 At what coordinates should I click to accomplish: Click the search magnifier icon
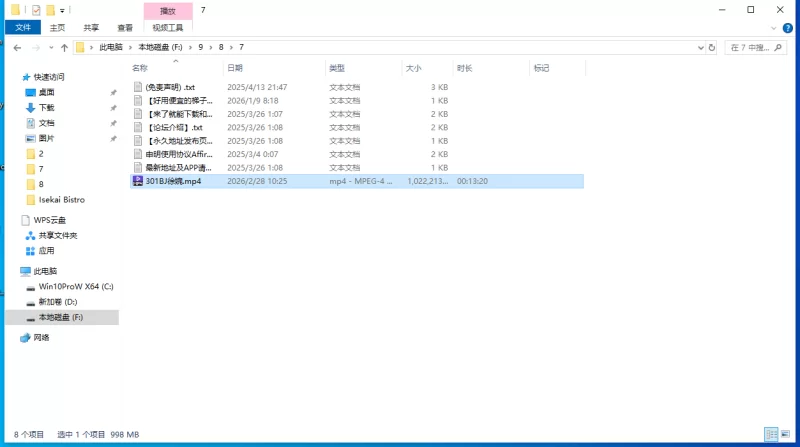[x=778, y=47]
